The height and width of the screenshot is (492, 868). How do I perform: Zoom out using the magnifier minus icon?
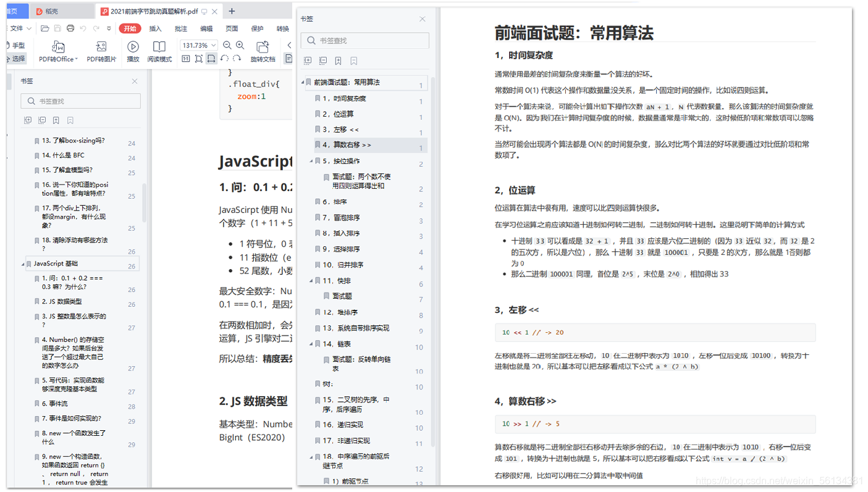(227, 44)
